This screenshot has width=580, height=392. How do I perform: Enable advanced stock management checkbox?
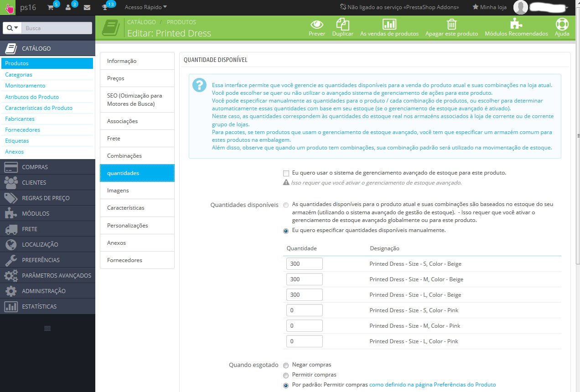coord(286,173)
